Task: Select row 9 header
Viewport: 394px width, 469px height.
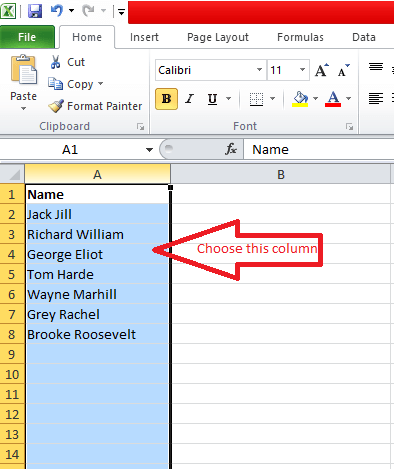Action: point(12,354)
